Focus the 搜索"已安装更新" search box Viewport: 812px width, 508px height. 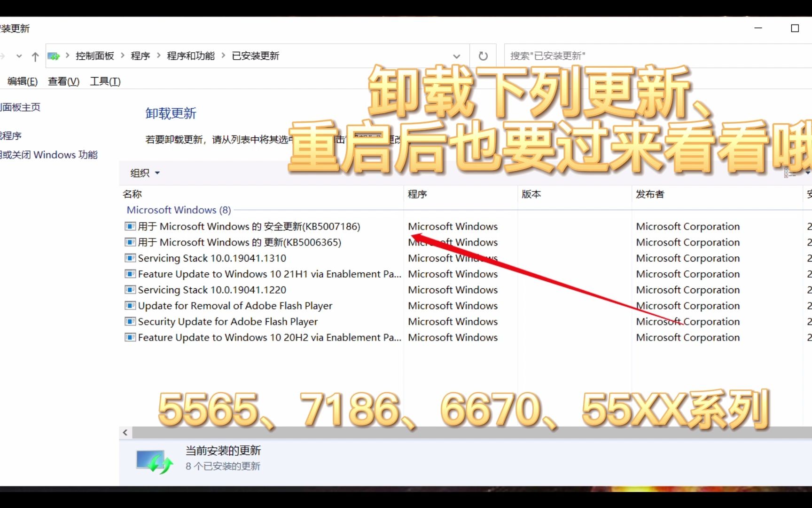coord(658,56)
